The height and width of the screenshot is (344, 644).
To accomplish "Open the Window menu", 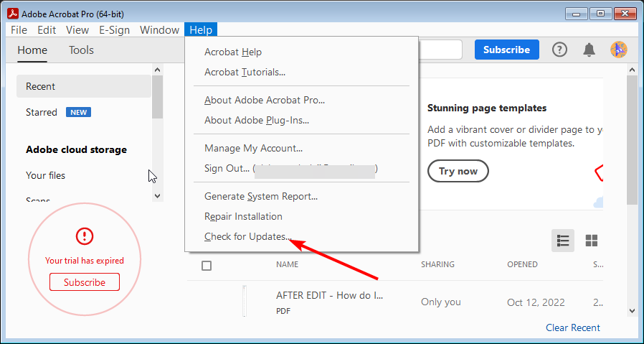I will click(x=159, y=30).
